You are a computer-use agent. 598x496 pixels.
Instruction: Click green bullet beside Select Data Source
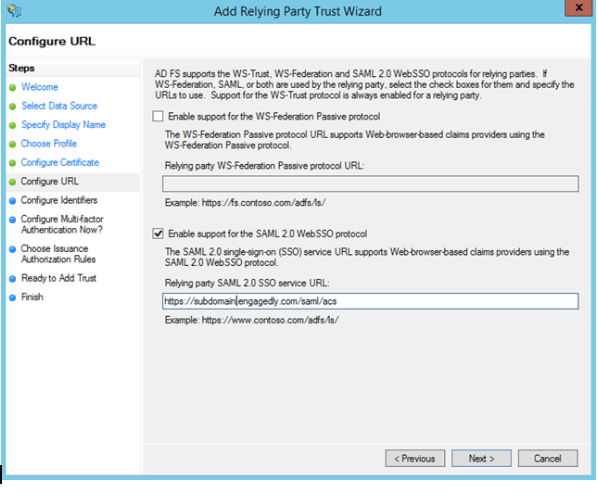click(13, 106)
